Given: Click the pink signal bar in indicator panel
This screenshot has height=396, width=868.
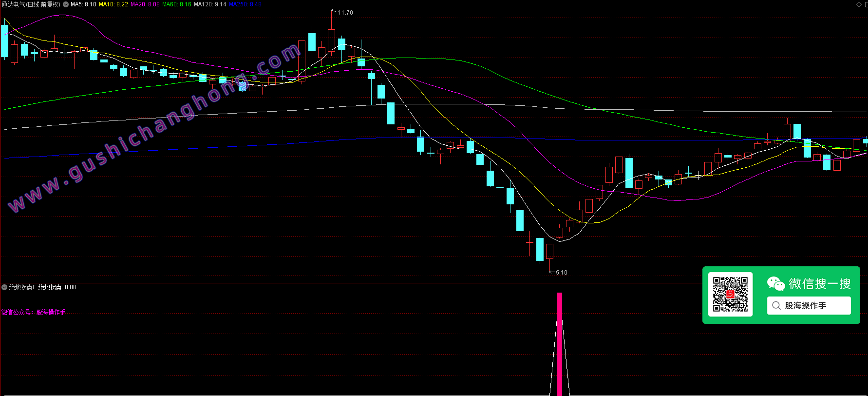Looking at the screenshot, I should click(559, 344).
